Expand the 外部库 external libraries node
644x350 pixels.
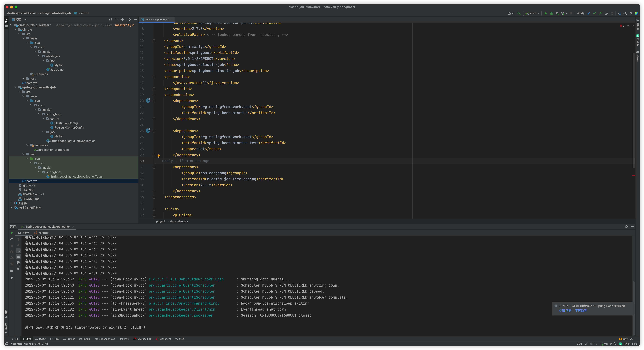coord(11,203)
